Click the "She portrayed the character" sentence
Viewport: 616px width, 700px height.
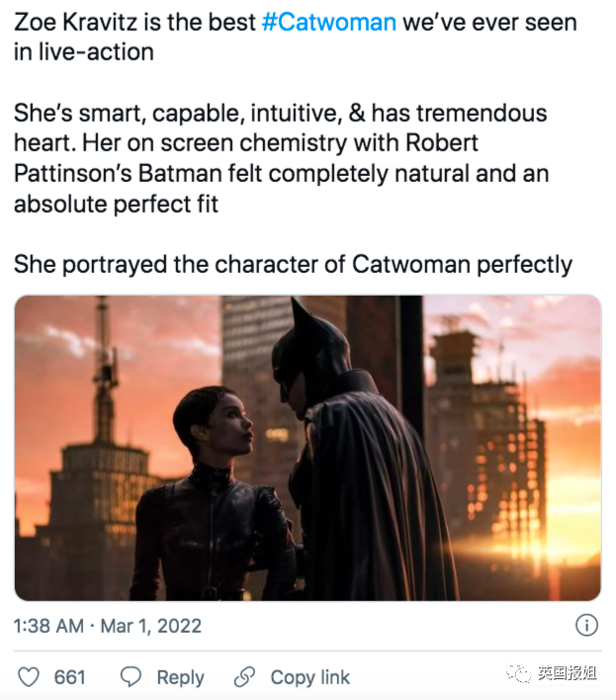pyautogui.click(x=293, y=265)
